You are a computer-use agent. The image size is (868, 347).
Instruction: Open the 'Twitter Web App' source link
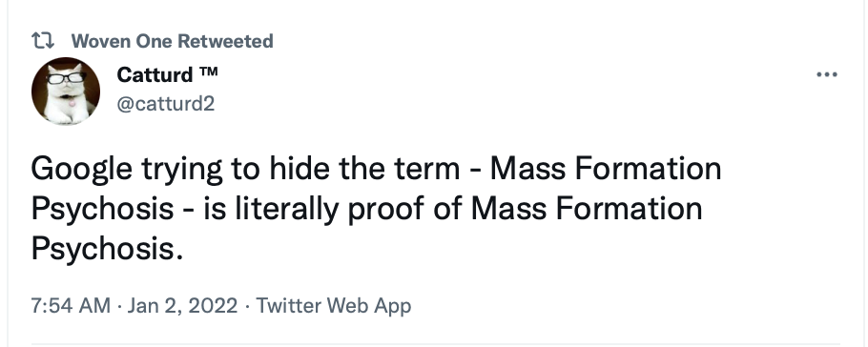[x=333, y=305]
